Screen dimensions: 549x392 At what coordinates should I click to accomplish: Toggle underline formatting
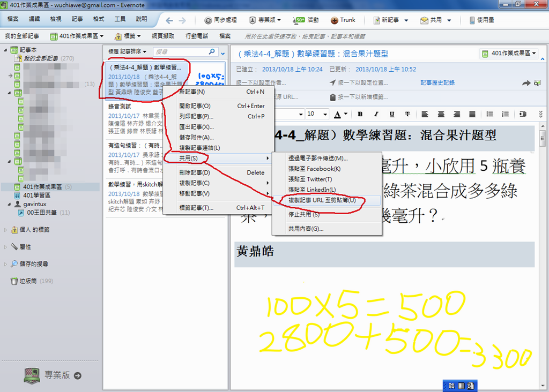[x=392, y=114]
